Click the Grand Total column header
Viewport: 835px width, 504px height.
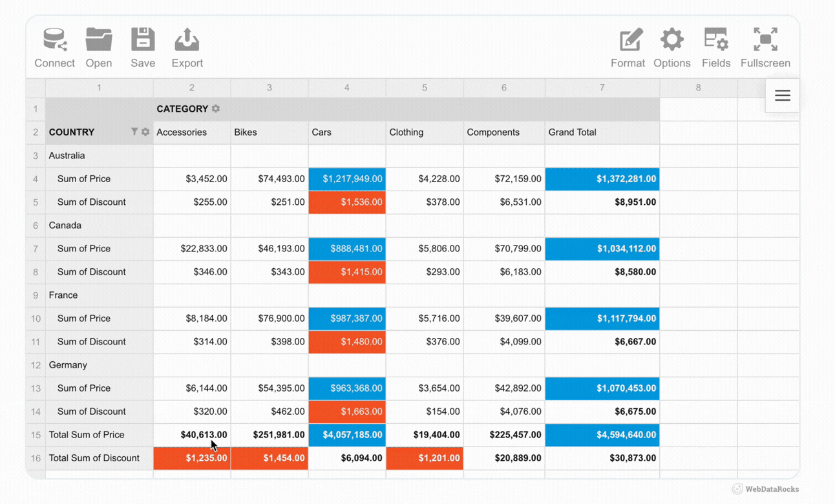(572, 132)
